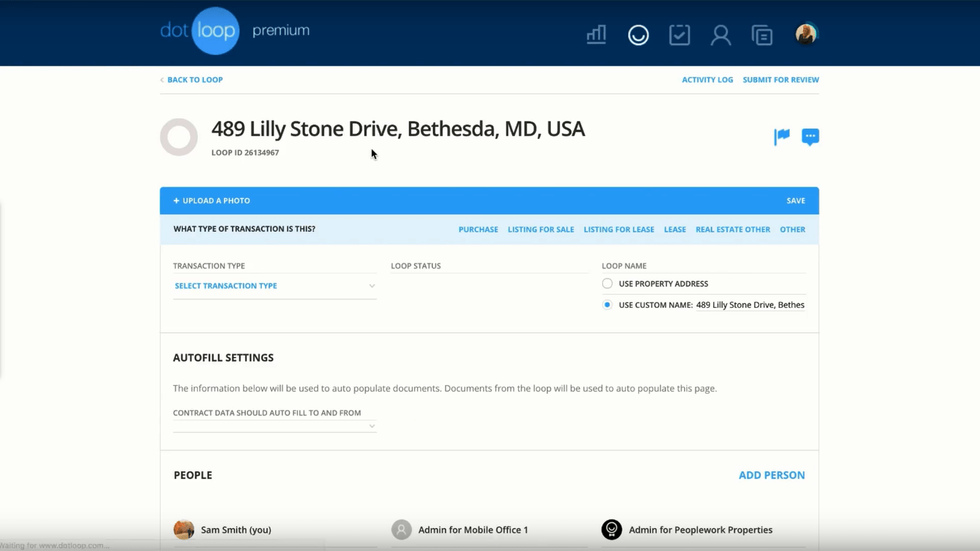The width and height of the screenshot is (980, 551).
Task: Open the tasks checkmark icon
Action: (x=679, y=35)
